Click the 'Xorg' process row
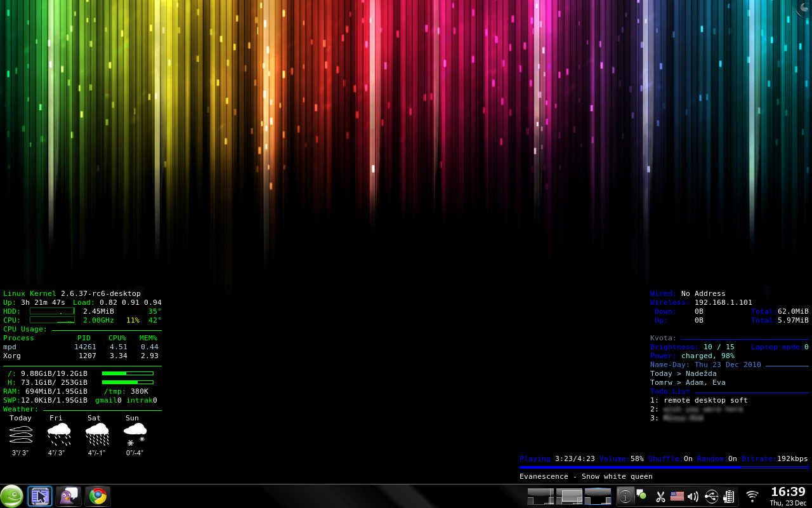 pyautogui.click(x=81, y=356)
